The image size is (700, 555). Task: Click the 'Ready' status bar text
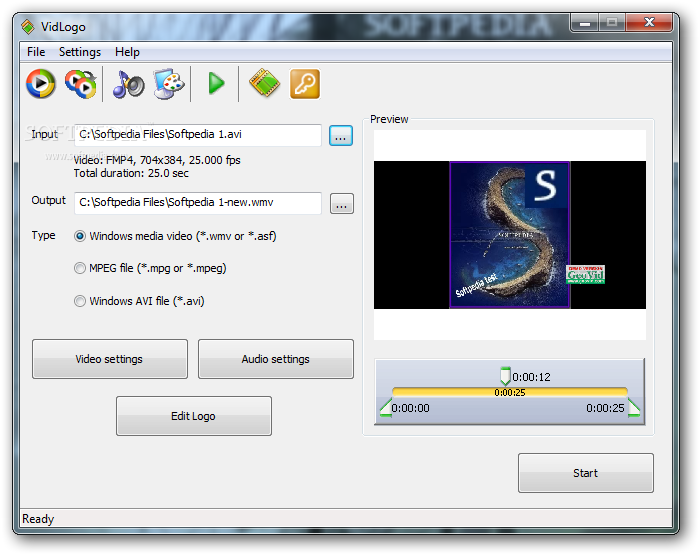point(38,519)
